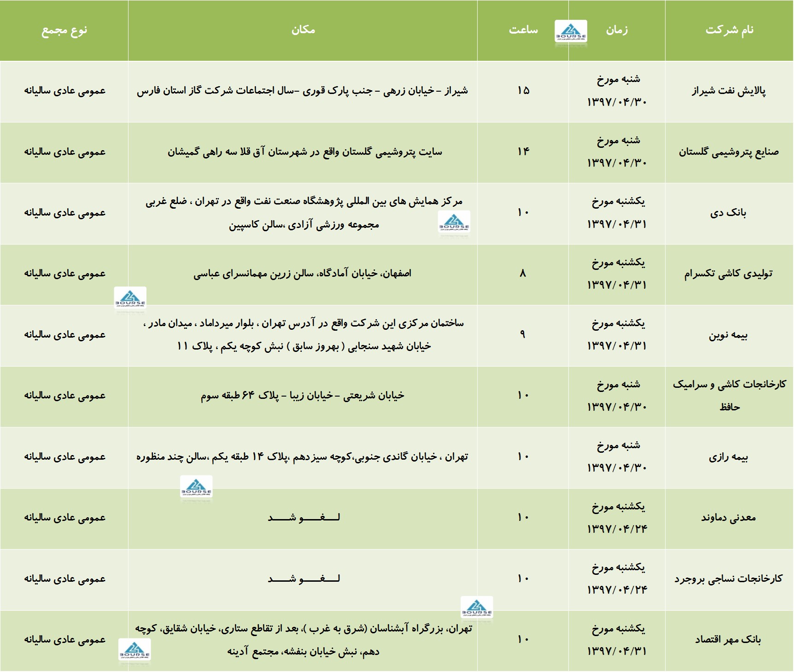Click the date cell for کاشی و سرامیک حافظ
Screen dimensions: 794x672
click(617, 396)
